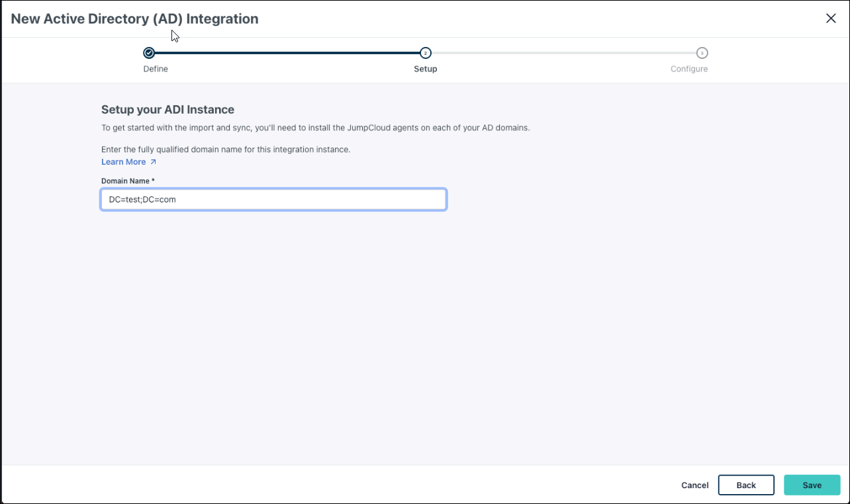Click the progress line between Setup and Configure
The height and width of the screenshot is (504, 850).
tap(564, 53)
